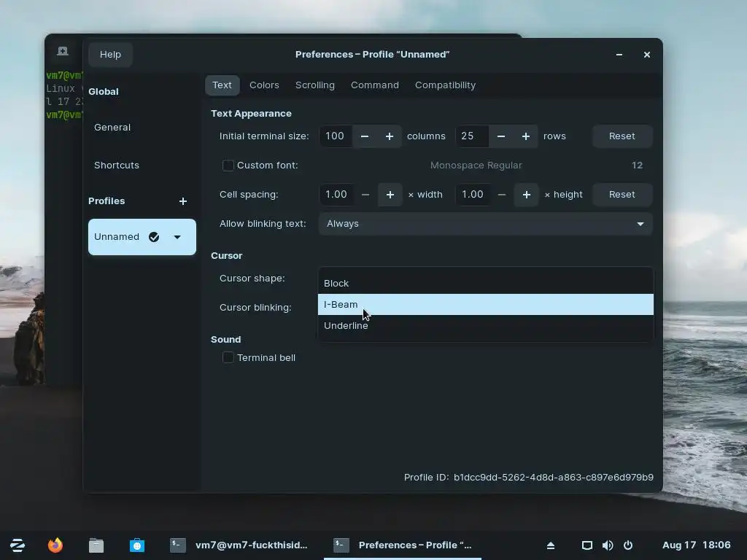This screenshot has width=747, height=560.
Task: Open the power menu icon
Action: pos(628,545)
